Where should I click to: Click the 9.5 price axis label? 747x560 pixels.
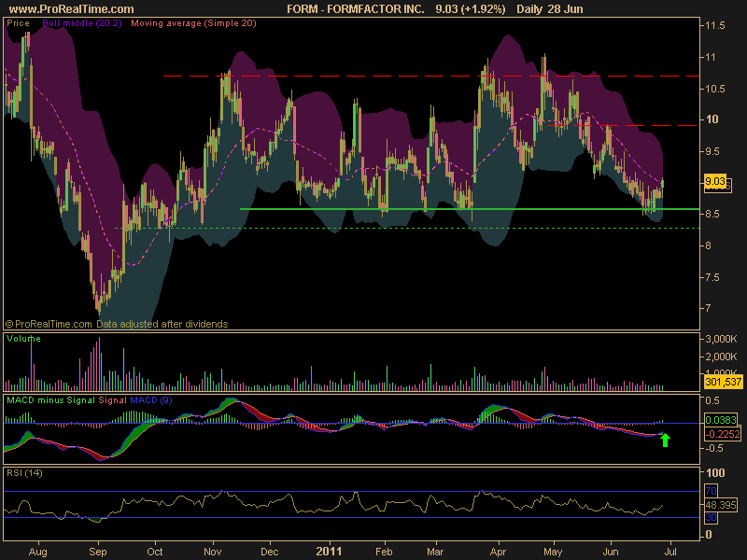714,151
